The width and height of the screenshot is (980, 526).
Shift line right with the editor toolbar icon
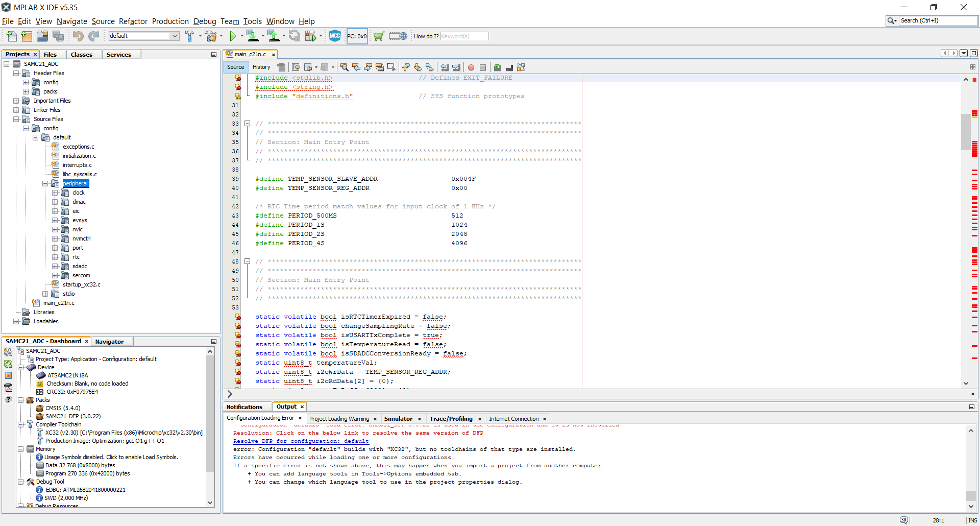[x=456, y=67]
